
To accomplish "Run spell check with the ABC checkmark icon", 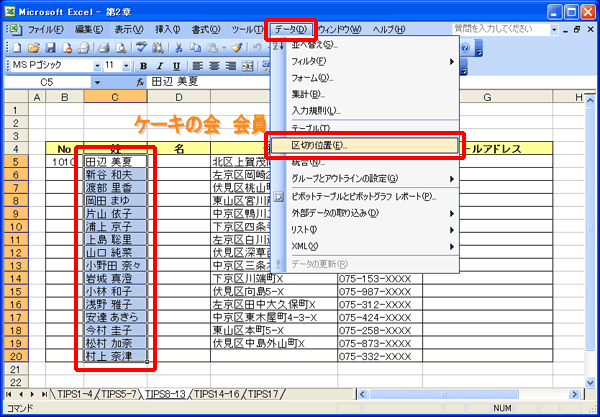I will tap(142, 48).
